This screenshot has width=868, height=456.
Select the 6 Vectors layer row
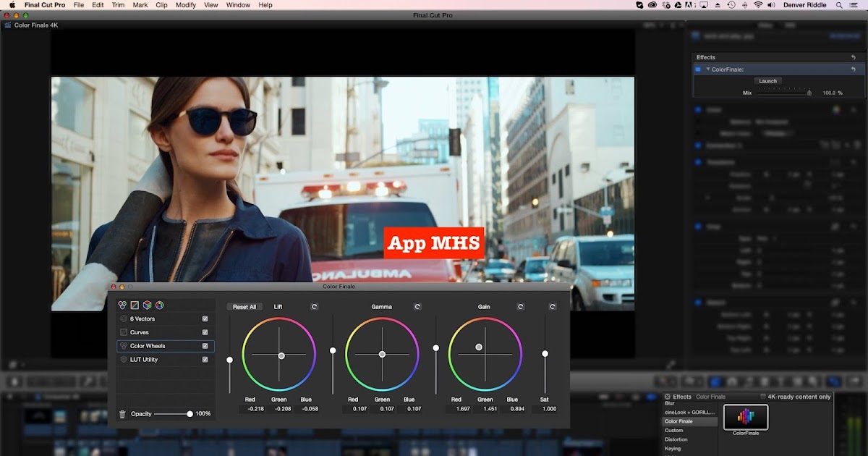tap(166, 318)
